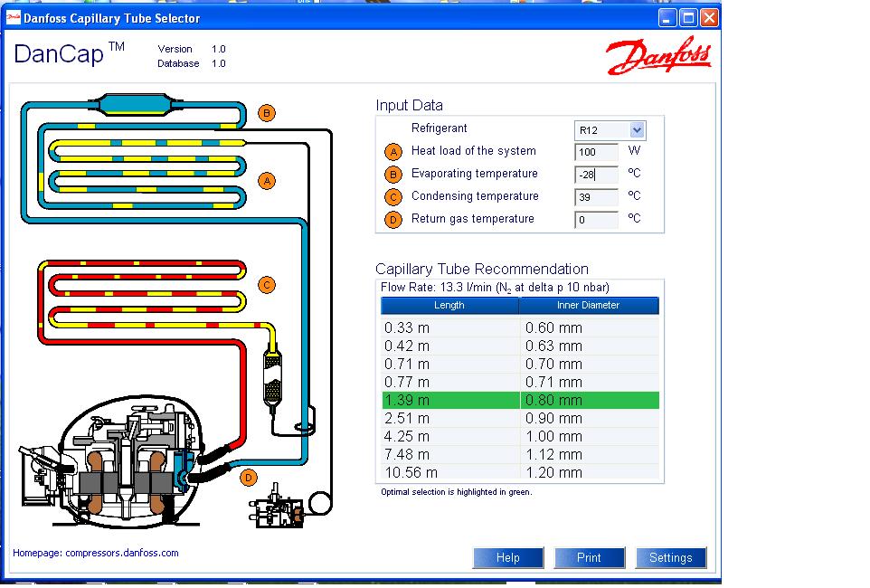Select the green highlighted 1.39 m row
870x588 pixels.
tap(519, 400)
